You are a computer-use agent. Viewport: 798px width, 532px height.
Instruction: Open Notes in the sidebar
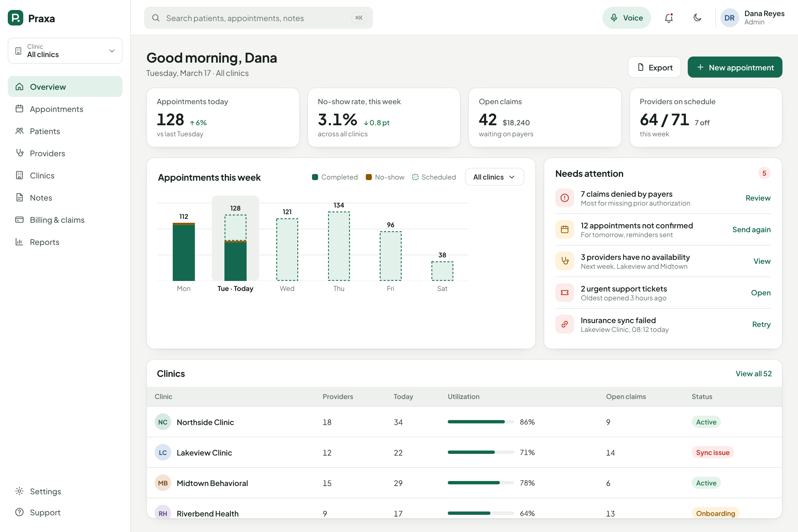pos(65,198)
